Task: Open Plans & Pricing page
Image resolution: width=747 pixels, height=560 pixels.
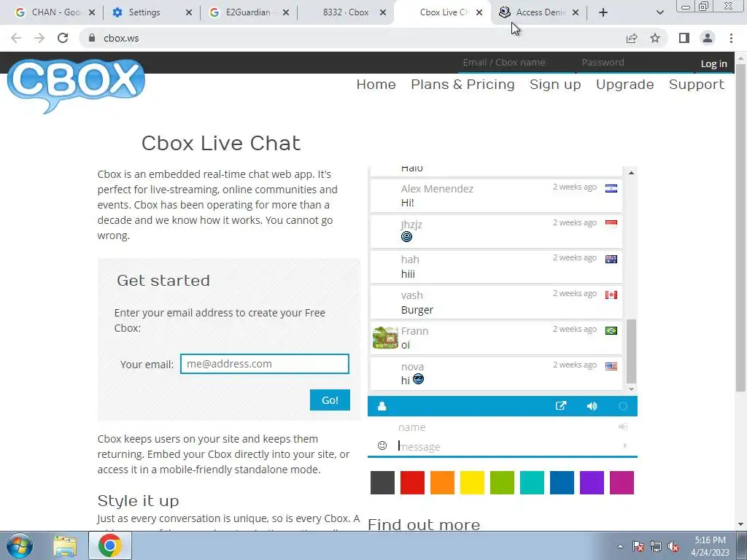Action: coord(462,85)
